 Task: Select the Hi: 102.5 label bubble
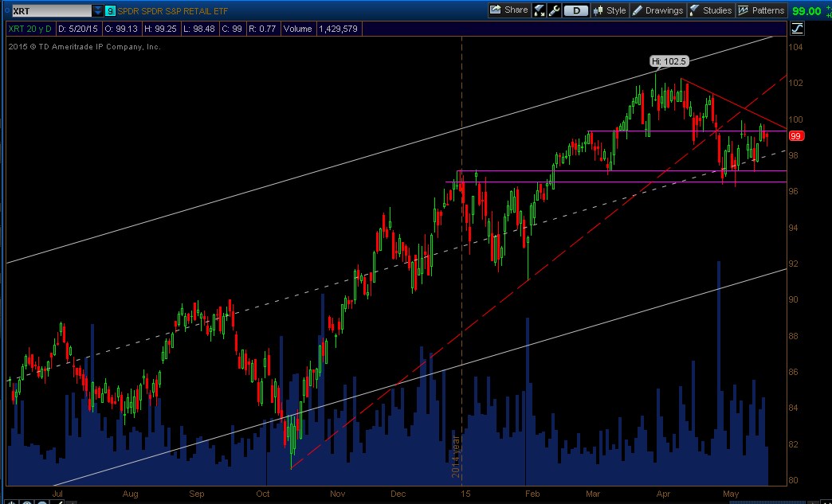pyautogui.click(x=670, y=61)
